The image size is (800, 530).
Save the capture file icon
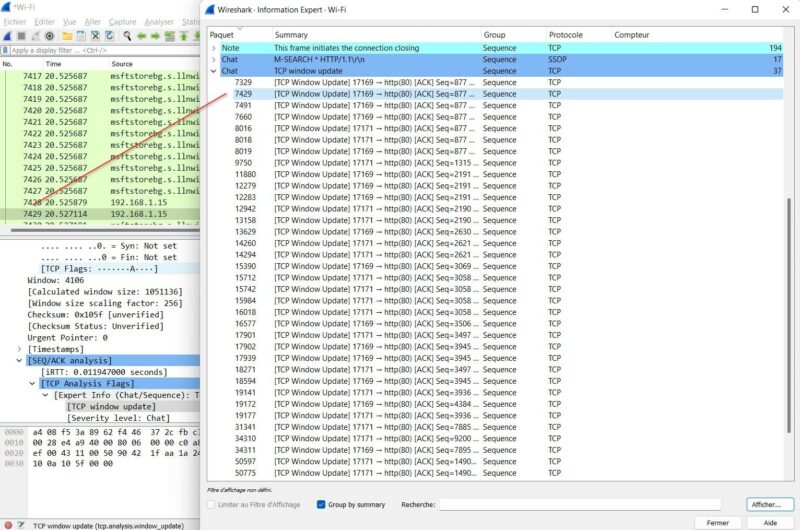click(81, 36)
